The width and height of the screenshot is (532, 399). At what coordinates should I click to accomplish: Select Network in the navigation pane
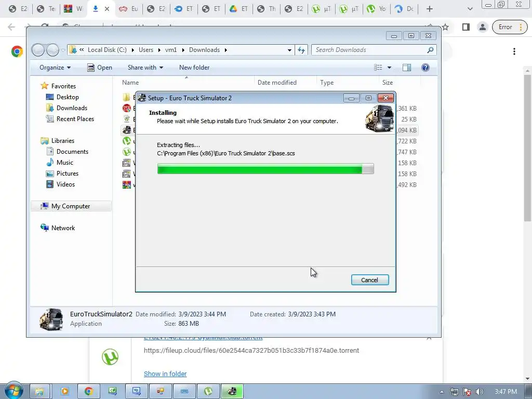click(63, 228)
